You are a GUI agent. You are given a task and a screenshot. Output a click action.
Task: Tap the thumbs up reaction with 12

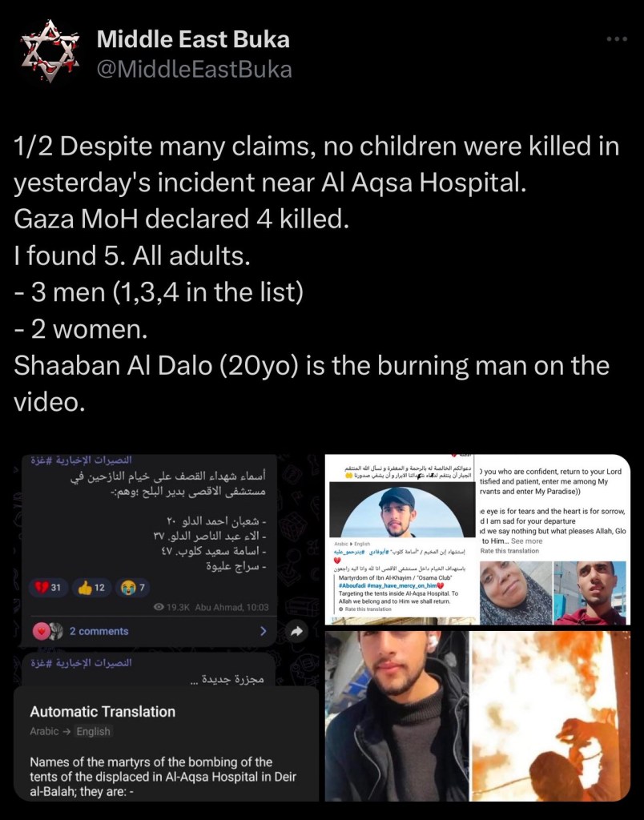click(x=91, y=587)
